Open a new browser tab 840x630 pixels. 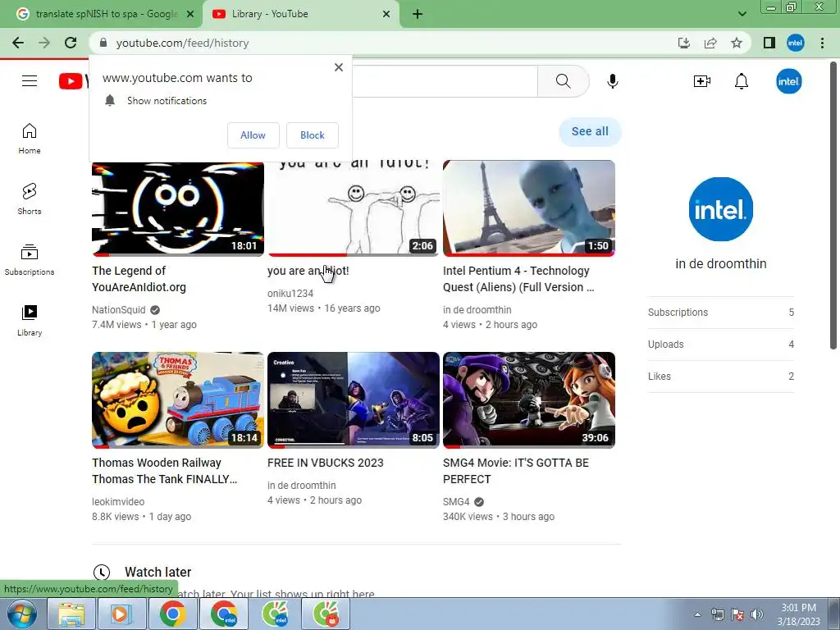point(418,15)
